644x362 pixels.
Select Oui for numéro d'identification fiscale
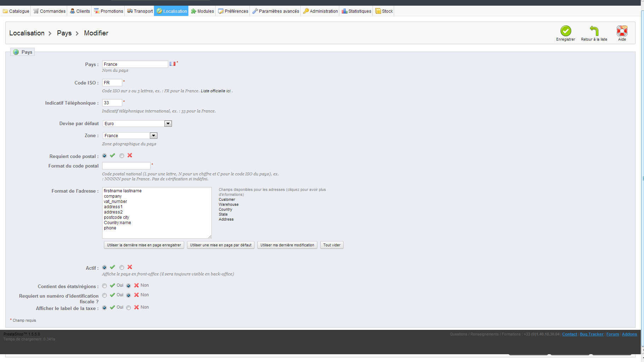(x=104, y=295)
